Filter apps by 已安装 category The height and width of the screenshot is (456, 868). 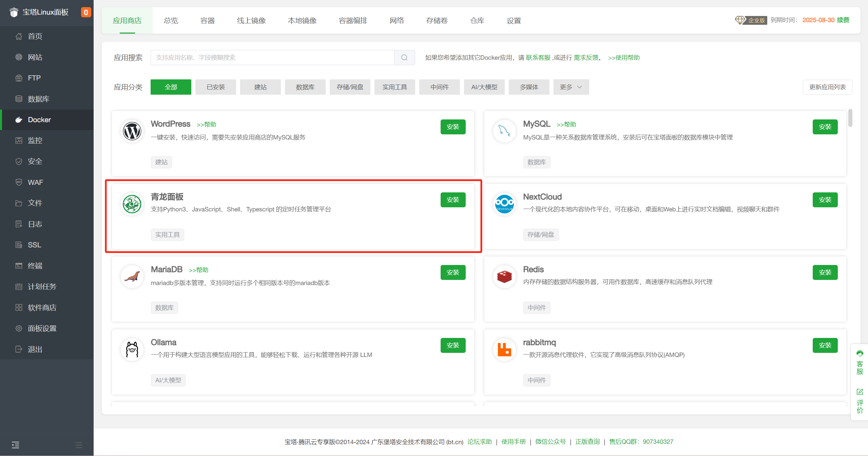216,87
